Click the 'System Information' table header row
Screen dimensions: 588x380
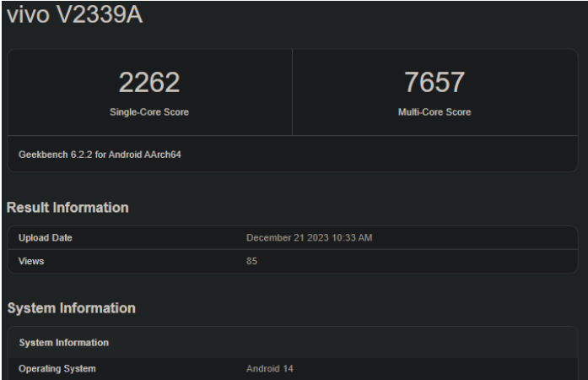coord(293,343)
